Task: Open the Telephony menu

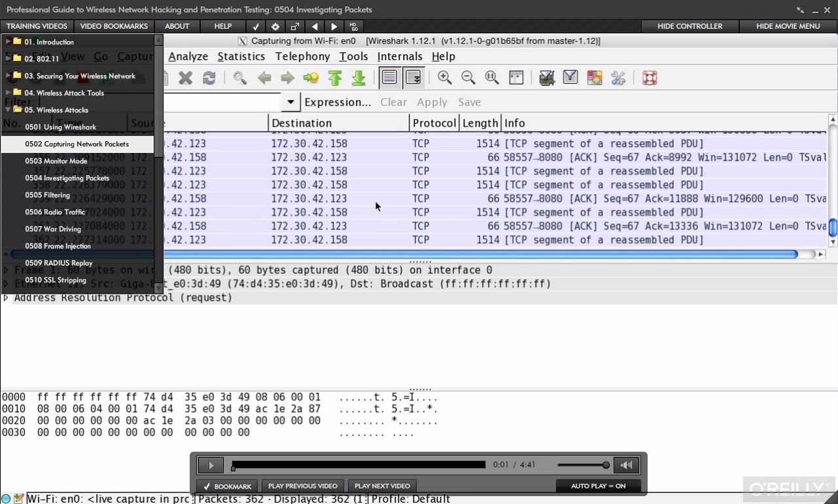Action: pos(302,57)
